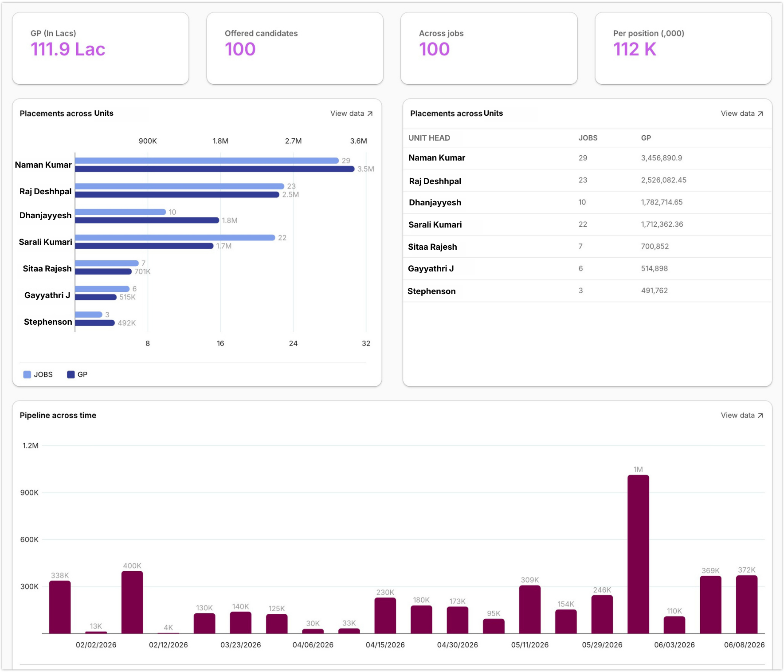
Task: Click the 06/03/2026 axis date label
Action: (674, 645)
